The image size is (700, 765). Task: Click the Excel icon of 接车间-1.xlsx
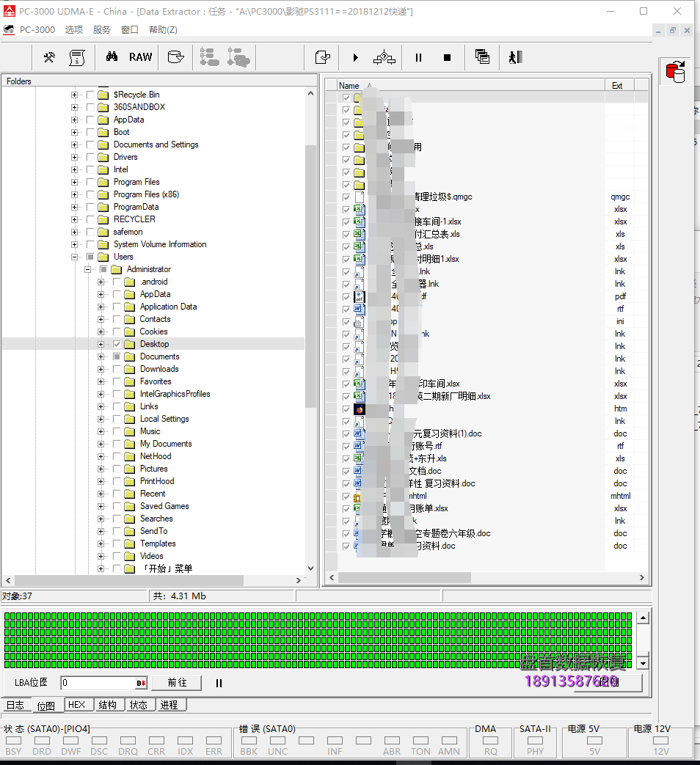[360, 222]
